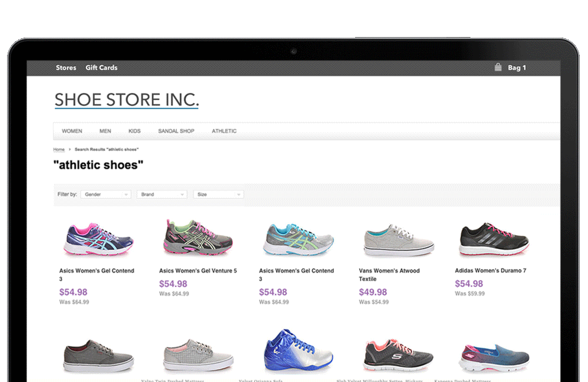Select the MEN category tab
The image size is (588, 382).
(105, 131)
